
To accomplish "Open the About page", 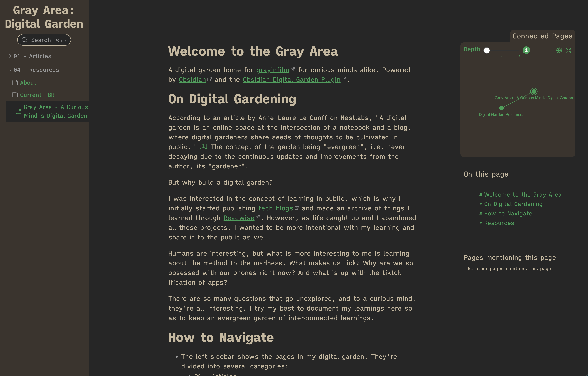I will click(28, 83).
